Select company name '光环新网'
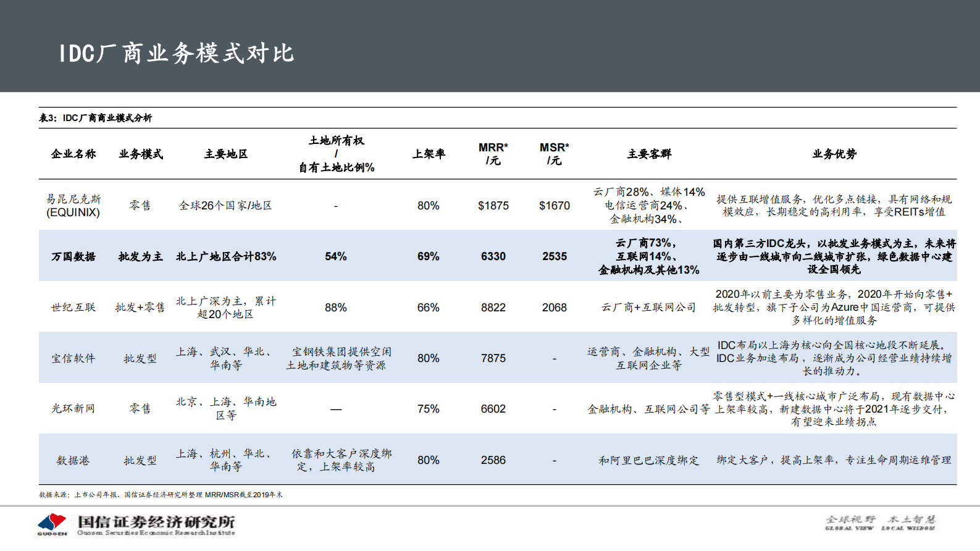 (73, 409)
